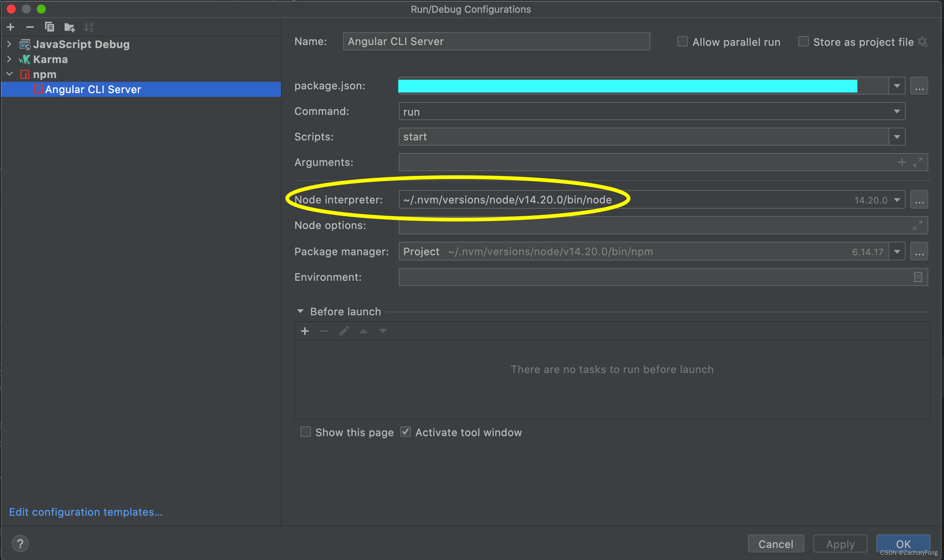This screenshot has width=944, height=560.
Task: Edit the configuration Name field
Action: pos(496,42)
